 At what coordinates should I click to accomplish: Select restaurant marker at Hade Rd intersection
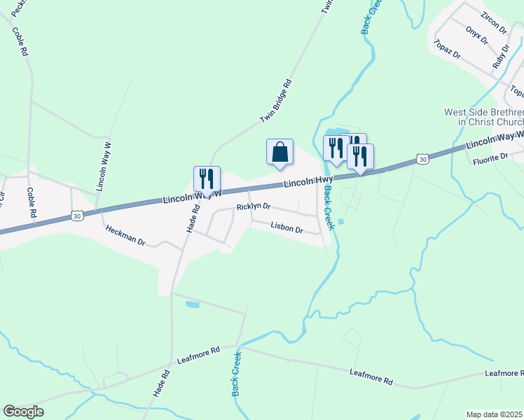tap(207, 181)
